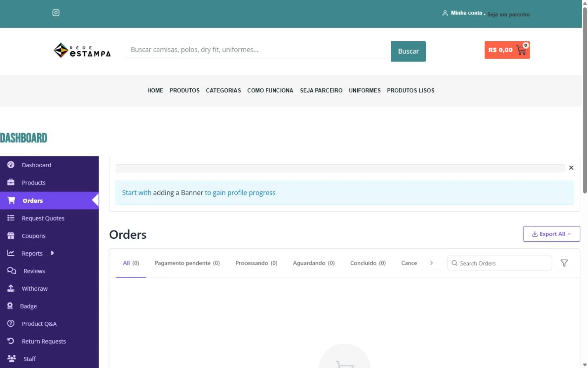Switch to Pagamento pendente tab
This screenshot has width=588, height=368.
tap(187, 263)
